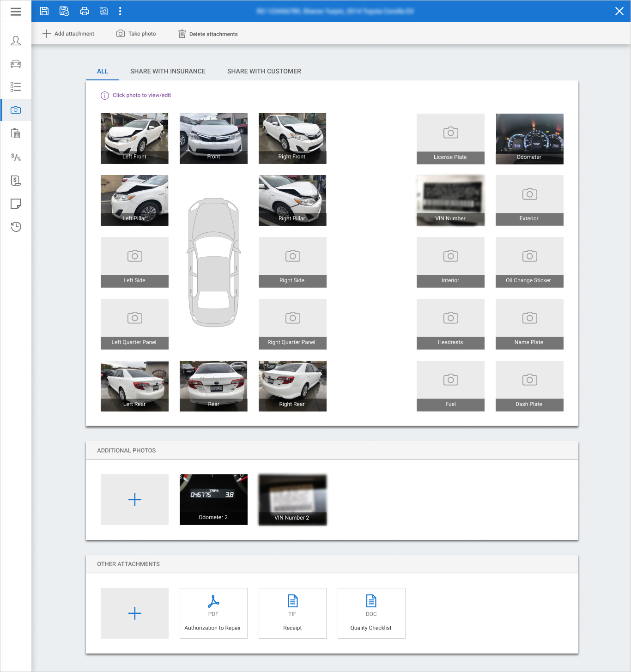Click the info icon beside photo hint

105,96
